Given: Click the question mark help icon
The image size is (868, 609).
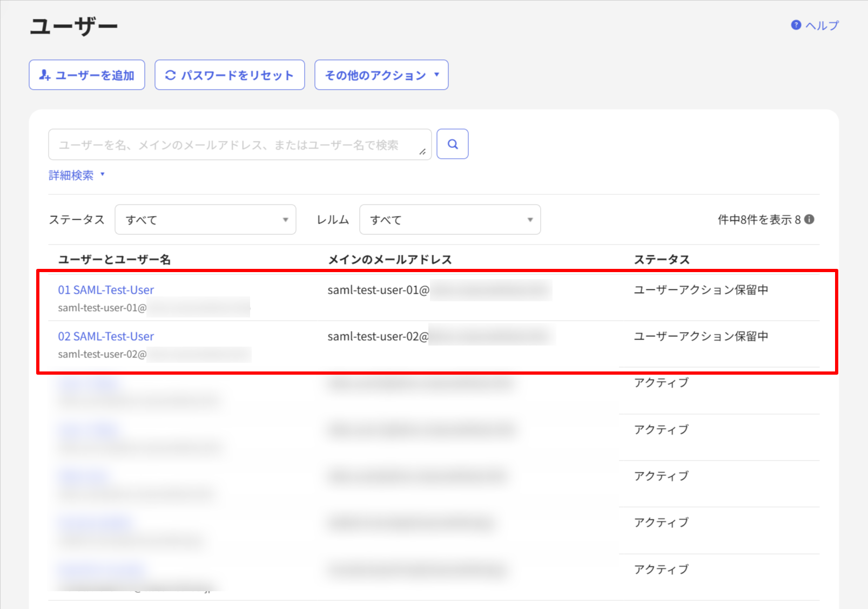Looking at the screenshot, I should pyautogui.click(x=795, y=25).
